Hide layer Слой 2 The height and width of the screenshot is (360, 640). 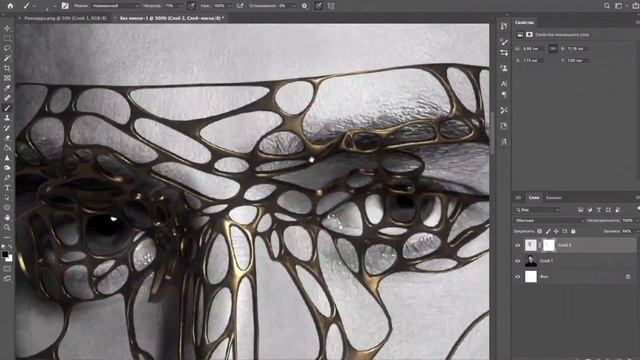point(518,245)
